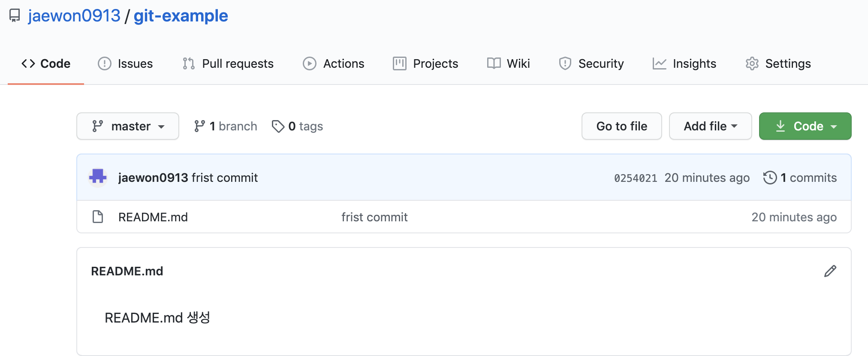This screenshot has width=868, height=356.
Task: Open the git-example repository link
Action: 181,16
